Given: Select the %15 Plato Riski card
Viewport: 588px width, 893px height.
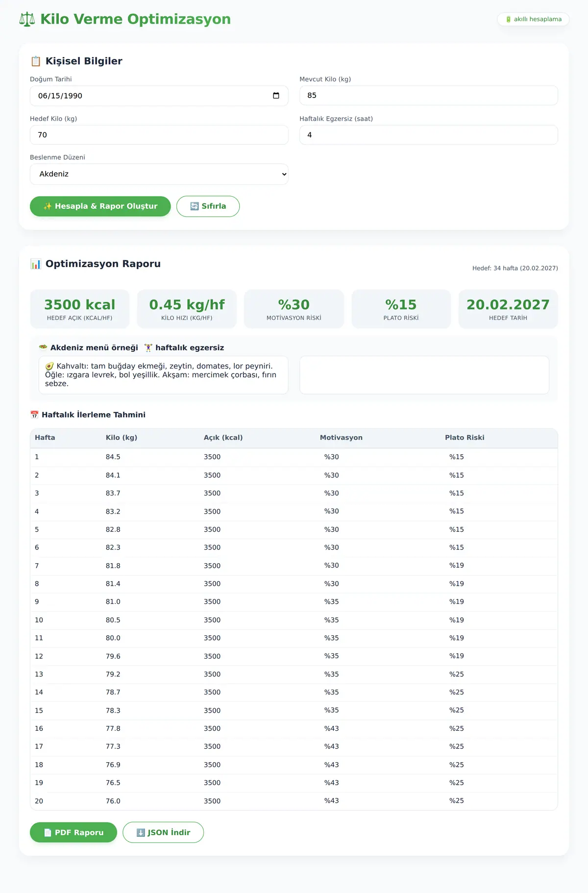Looking at the screenshot, I should click(401, 309).
